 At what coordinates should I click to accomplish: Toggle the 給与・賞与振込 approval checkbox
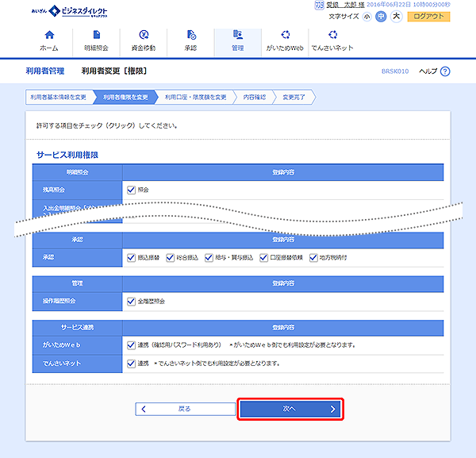209,257
